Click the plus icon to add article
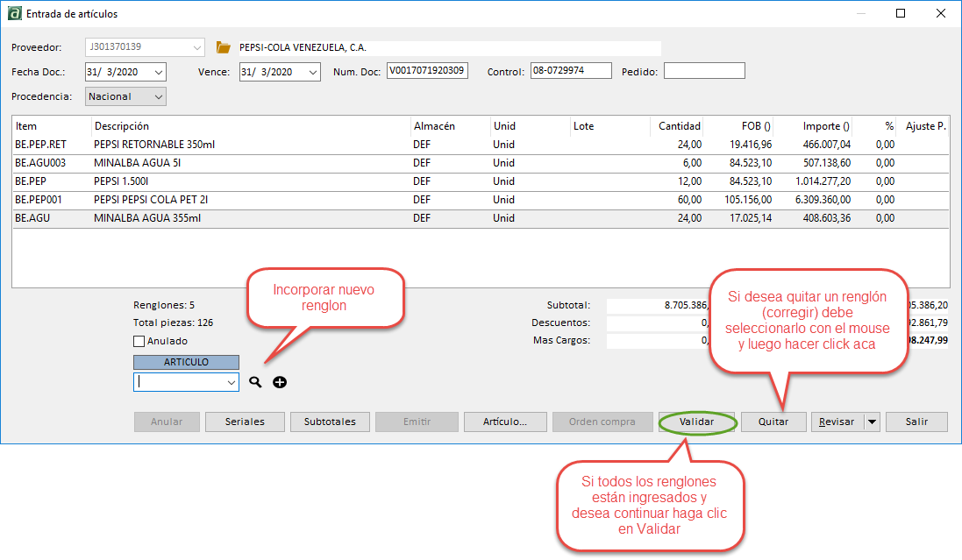962x560 pixels. tap(280, 382)
